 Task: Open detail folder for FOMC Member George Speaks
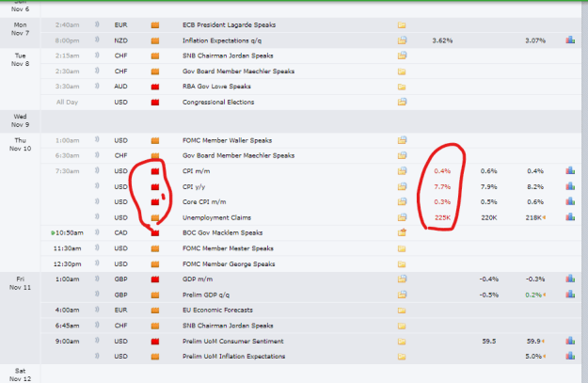[402, 264]
